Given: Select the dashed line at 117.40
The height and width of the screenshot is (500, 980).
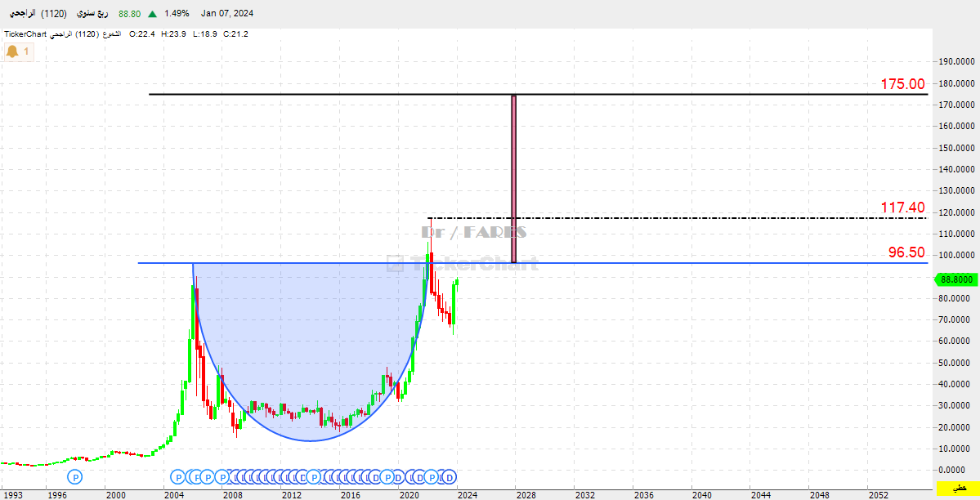Looking at the screenshot, I should tap(677, 217).
